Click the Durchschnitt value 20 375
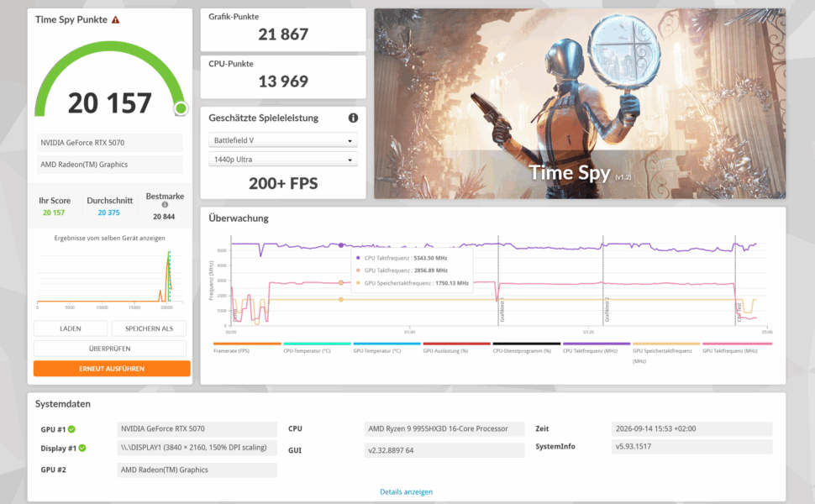Image resolution: width=815 pixels, height=504 pixels. (108, 213)
